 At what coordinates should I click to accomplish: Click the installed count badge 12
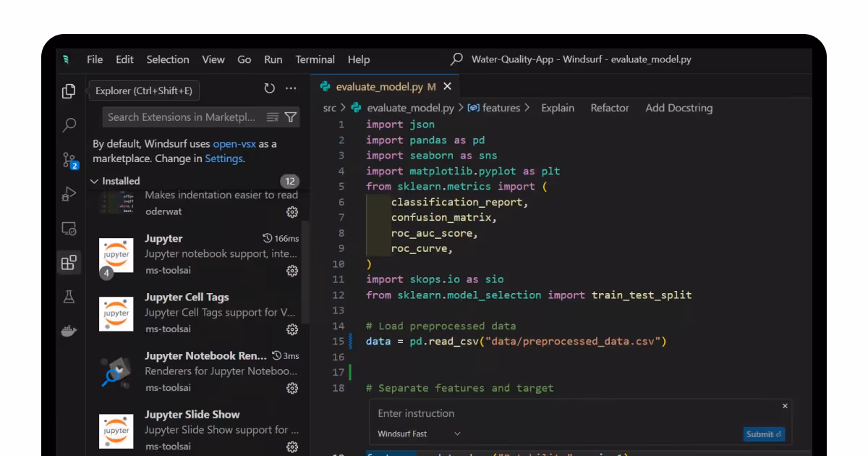pyautogui.click(x=290, y=181)
